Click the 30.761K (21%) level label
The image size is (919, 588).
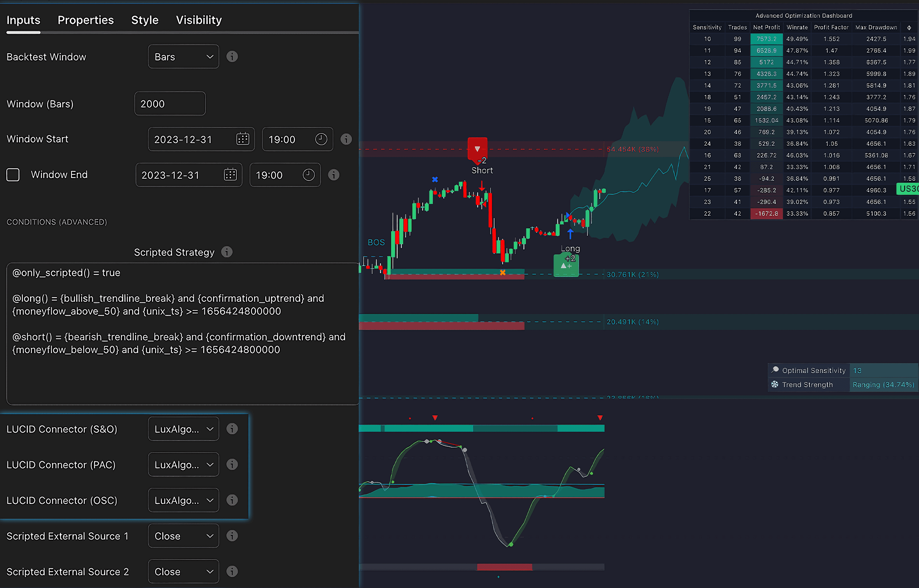point(632,274)
